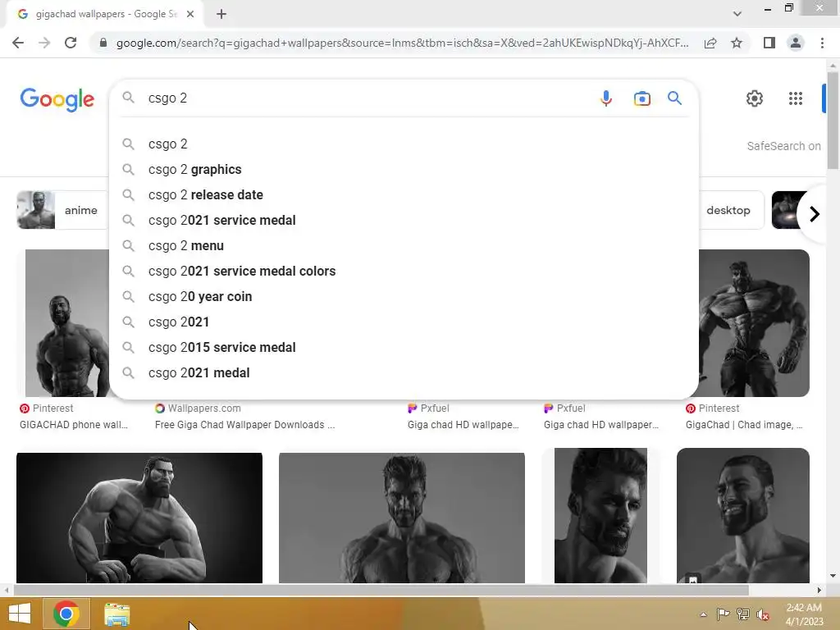Open GigaChad Chad image Pinterest thumbnail
This screenshot has width=840, height=630.
[755, 323]
